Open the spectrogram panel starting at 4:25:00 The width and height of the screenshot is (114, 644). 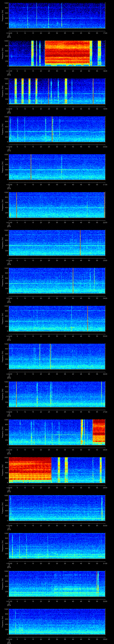[57, 357]
